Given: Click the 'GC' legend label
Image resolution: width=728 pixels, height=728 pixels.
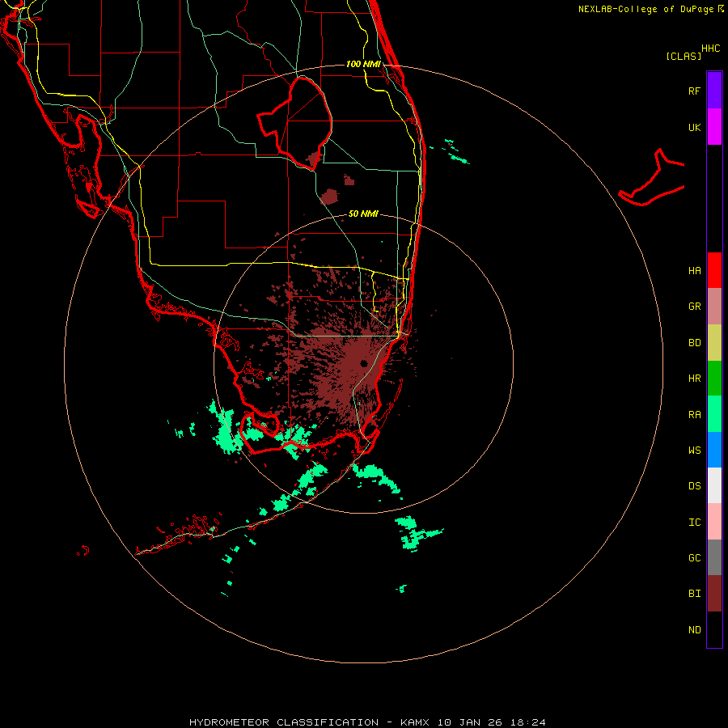Looking at the screenshot, I should click(x=694, y=558).
